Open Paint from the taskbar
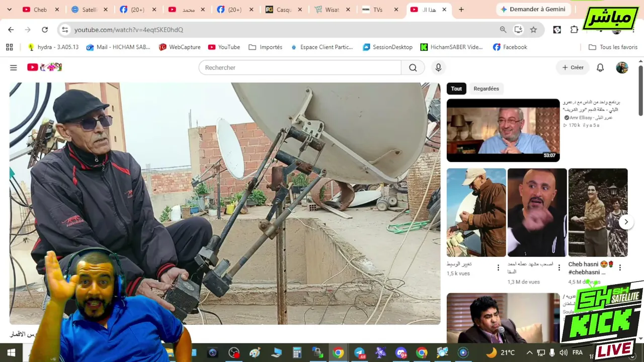The image size is (644, 362). [x=255, y=353]
